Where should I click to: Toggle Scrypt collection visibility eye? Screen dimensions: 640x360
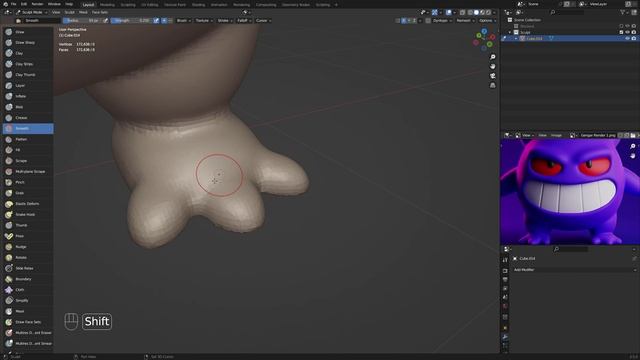627,32
